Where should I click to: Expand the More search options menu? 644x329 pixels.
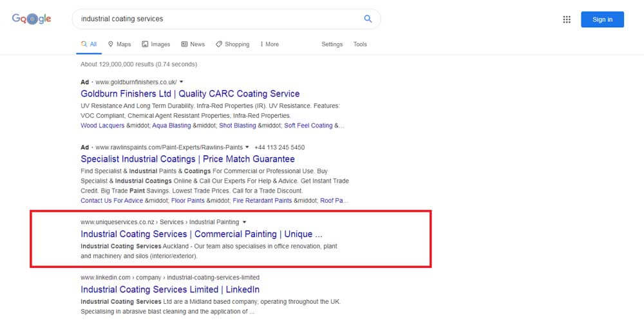click(x=269, y=44)
